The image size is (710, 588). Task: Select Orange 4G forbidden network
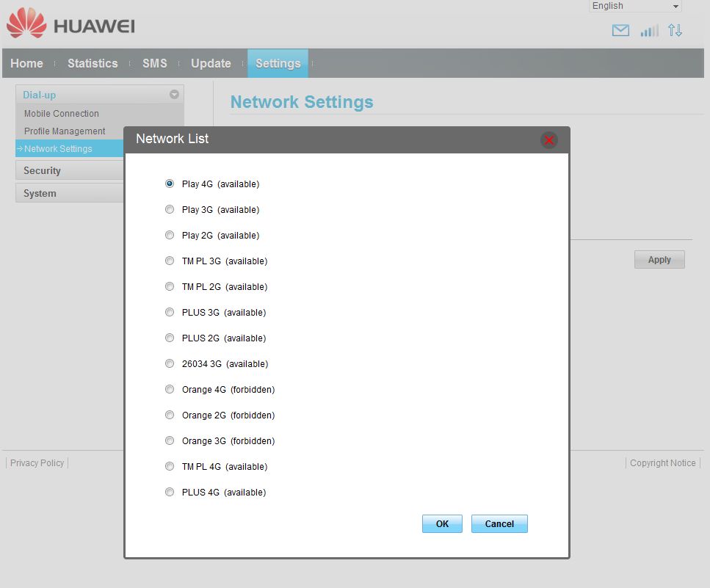click(170, 390)
